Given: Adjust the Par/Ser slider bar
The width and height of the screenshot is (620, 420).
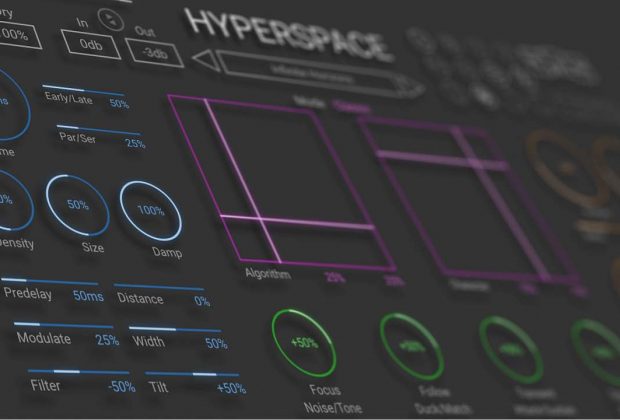Looking at the screenshot, I should click(x=98, y=130).
